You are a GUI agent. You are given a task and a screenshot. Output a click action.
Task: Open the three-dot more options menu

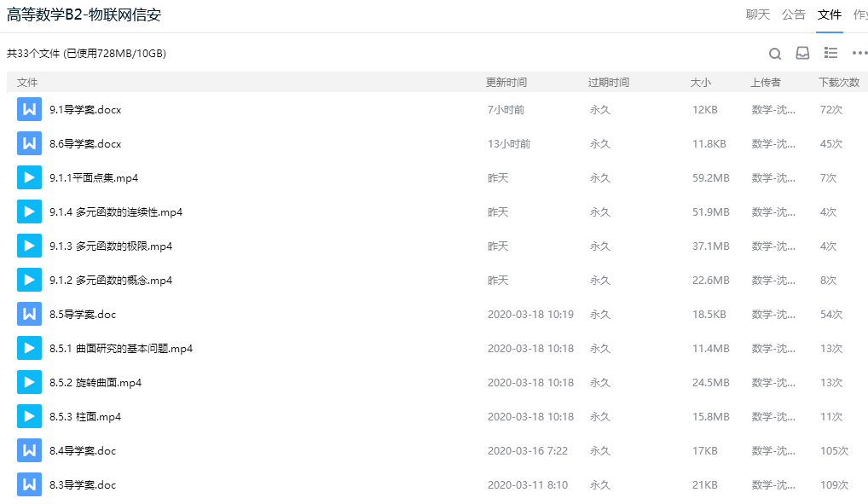pos(859,53)
